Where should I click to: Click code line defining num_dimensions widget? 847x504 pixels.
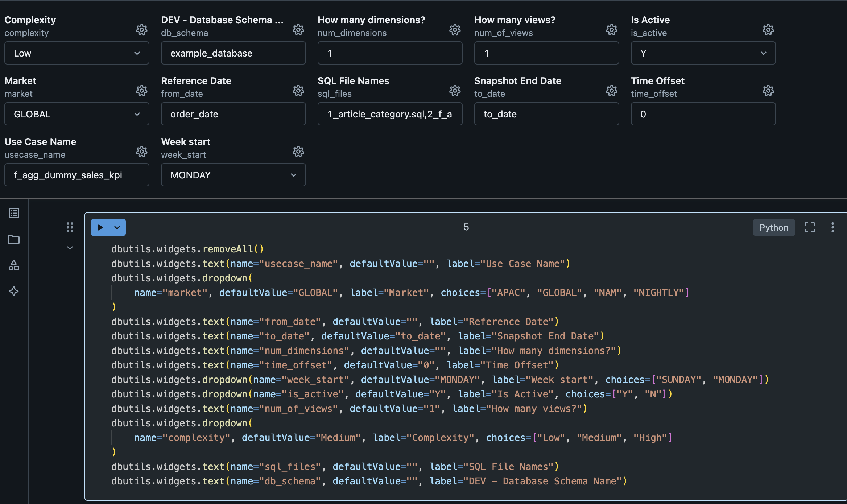click(366, 351)
